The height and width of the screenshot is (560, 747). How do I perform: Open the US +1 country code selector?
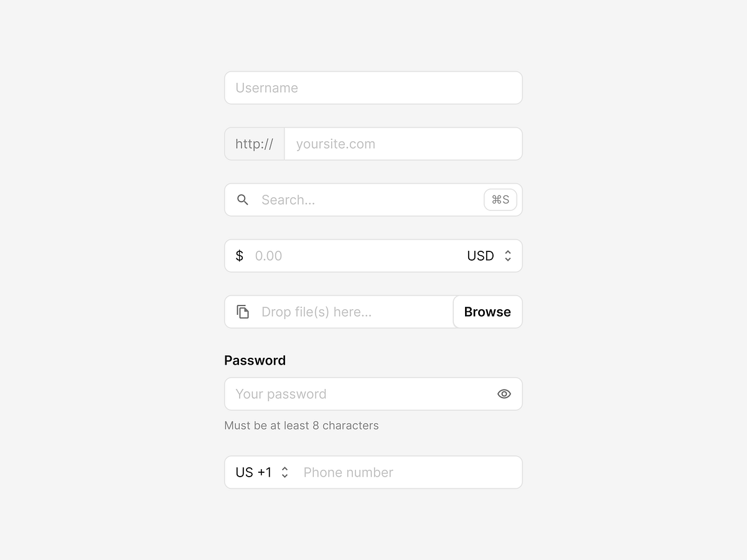(260, 472)
